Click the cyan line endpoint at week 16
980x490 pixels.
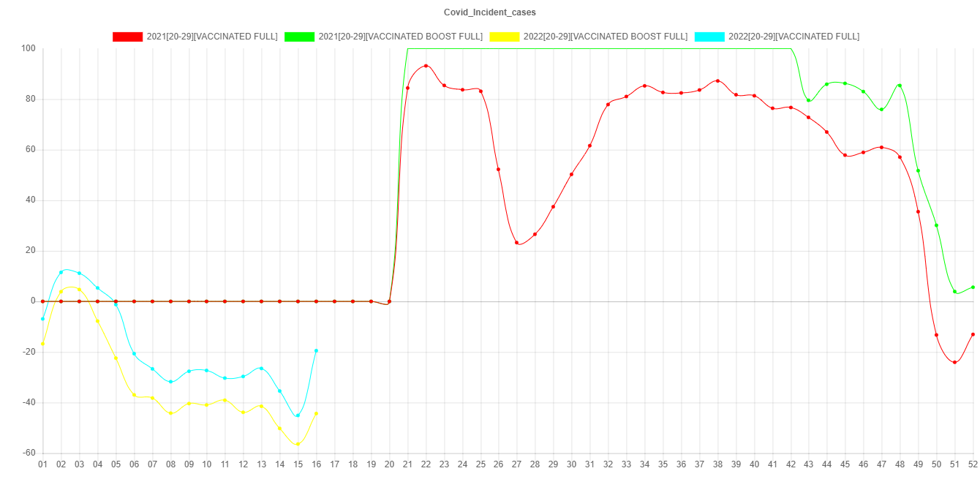pos(316,350)
